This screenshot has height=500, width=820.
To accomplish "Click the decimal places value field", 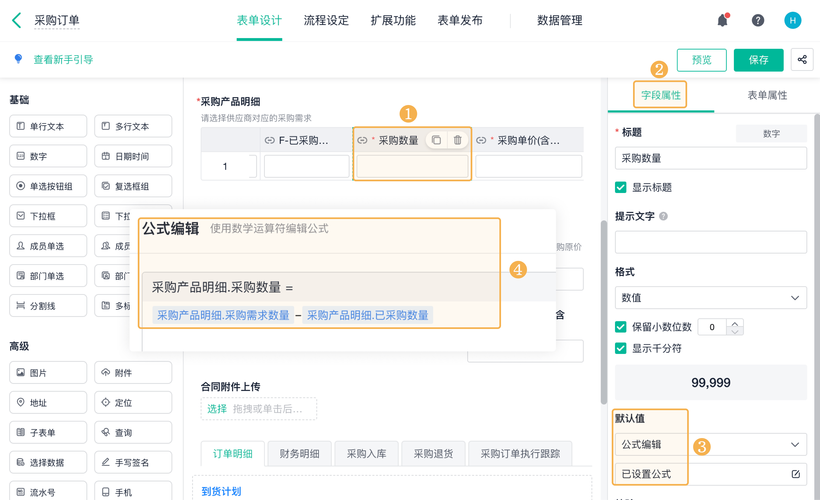I will (713, 327).
